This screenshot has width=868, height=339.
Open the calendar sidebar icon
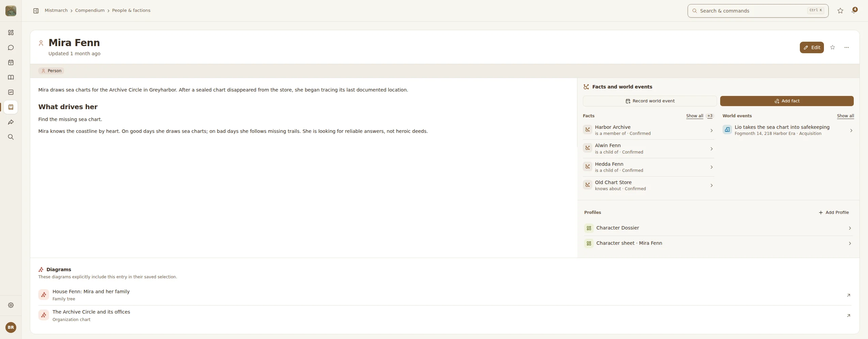tap(11, 62)
